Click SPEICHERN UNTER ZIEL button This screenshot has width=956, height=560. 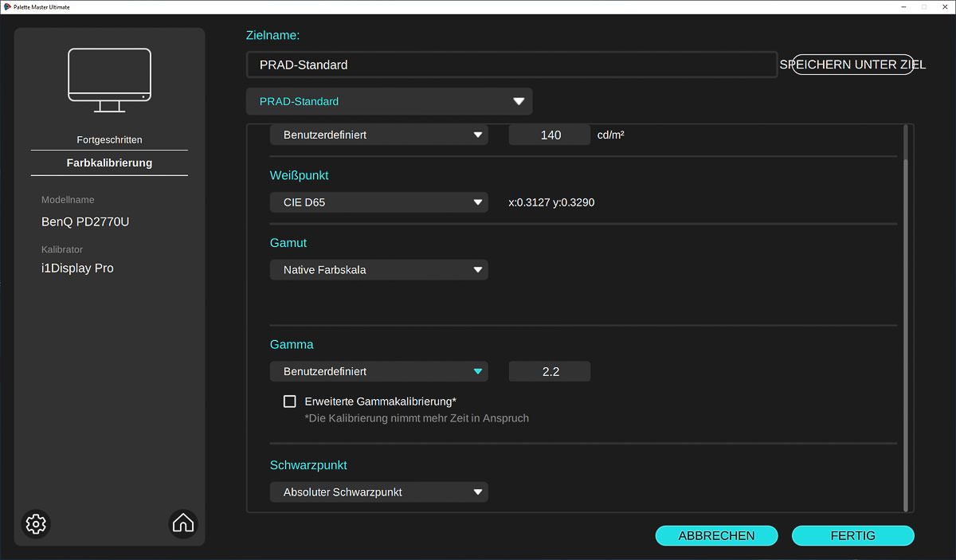tap(852, 65)
